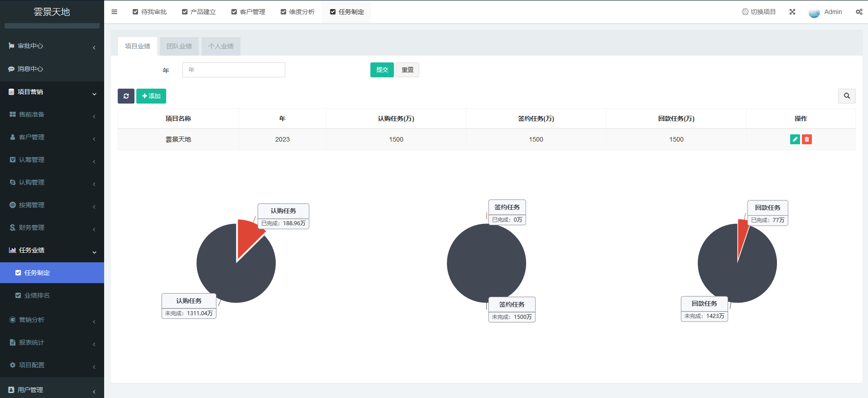Expand the 财务管理 chevron
Image resolution: width=868 pixels, height=398 pixels.
pos(94,229)
